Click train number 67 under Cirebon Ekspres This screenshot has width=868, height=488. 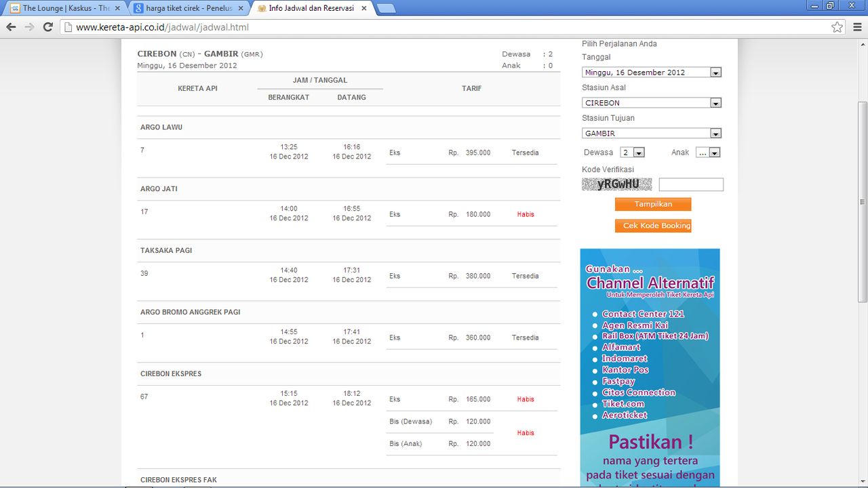(144, 396)
